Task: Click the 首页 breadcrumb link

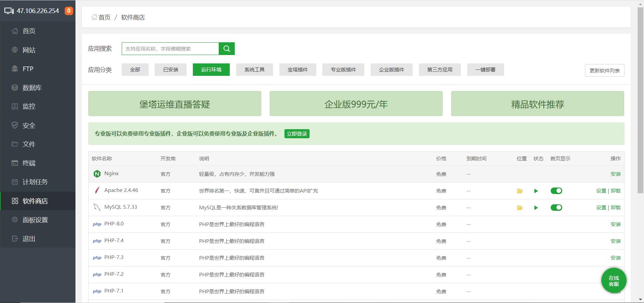Action: 104,17
